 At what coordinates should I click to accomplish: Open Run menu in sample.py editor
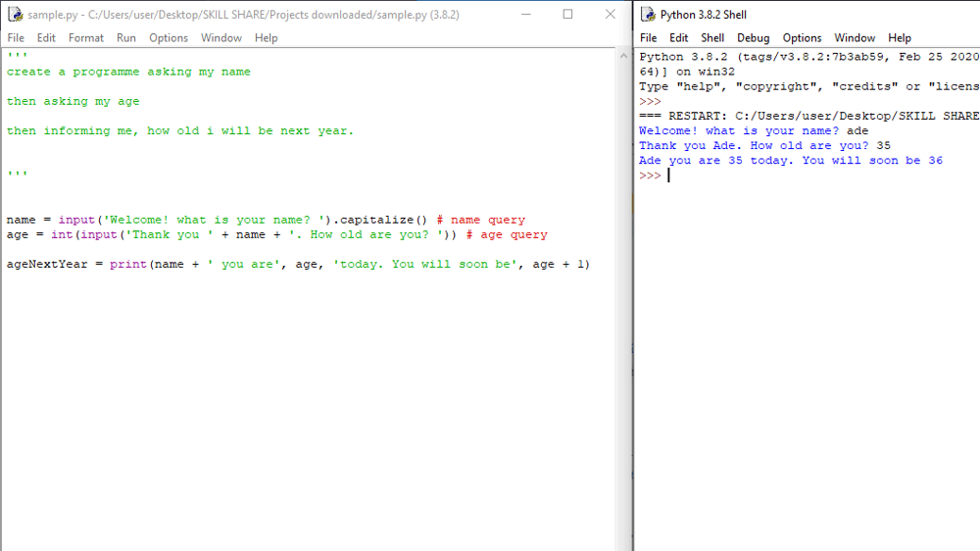[x=126, y=38]
